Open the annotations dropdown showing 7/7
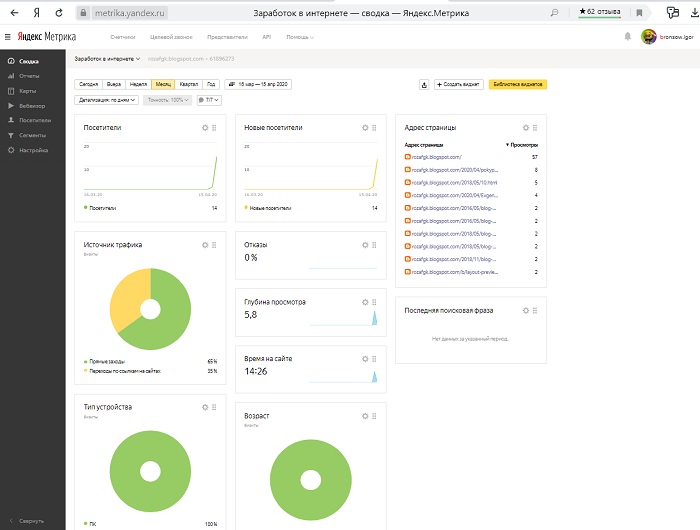700x530 pixels. (x=208, y=100)
